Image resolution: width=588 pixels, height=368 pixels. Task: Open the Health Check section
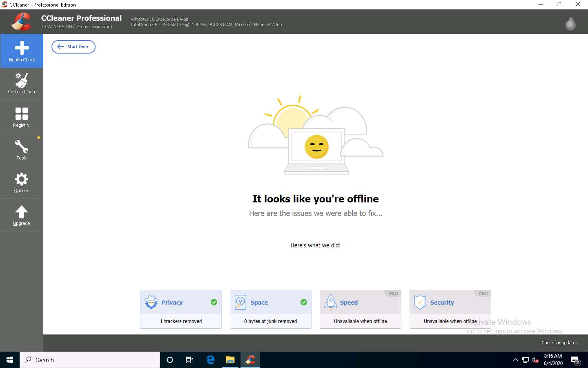(22, 51)
